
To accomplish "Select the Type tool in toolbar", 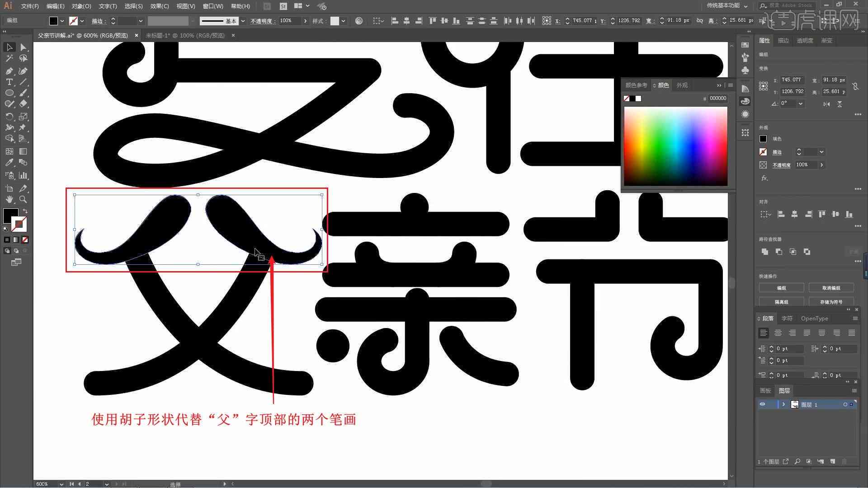I will pyautogui.click(x=8, y=82).
